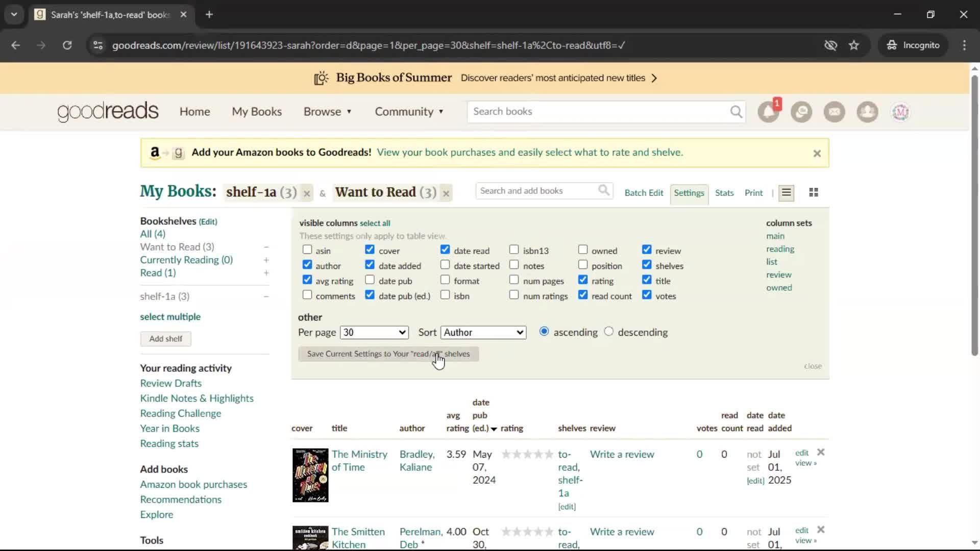The image size is (980, 551).
Task: Rate The Smitten Kitchen three stars
Action: pos(527,532)
